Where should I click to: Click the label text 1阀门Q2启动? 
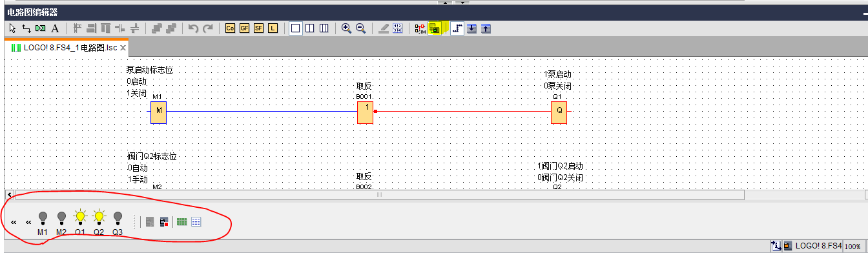pos(560,167)
